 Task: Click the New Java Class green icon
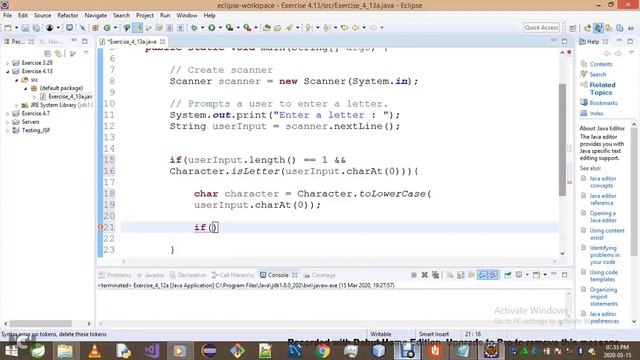(107, 28)
